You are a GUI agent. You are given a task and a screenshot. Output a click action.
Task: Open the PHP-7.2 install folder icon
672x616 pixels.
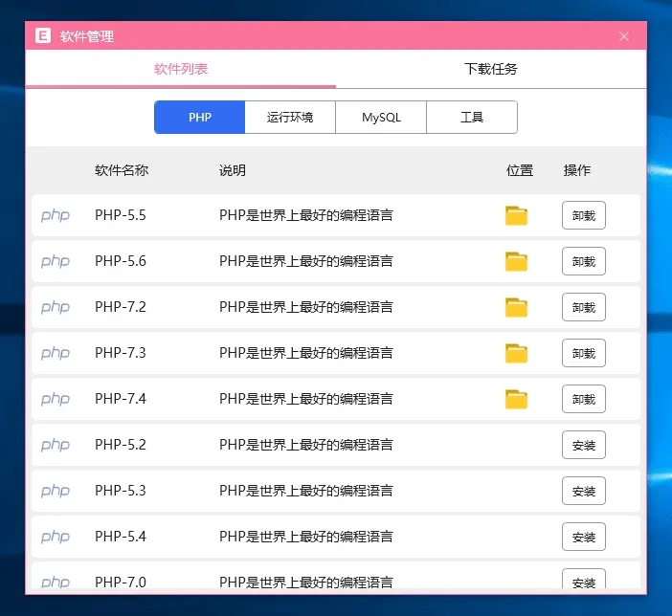click(x=516, y=307)
